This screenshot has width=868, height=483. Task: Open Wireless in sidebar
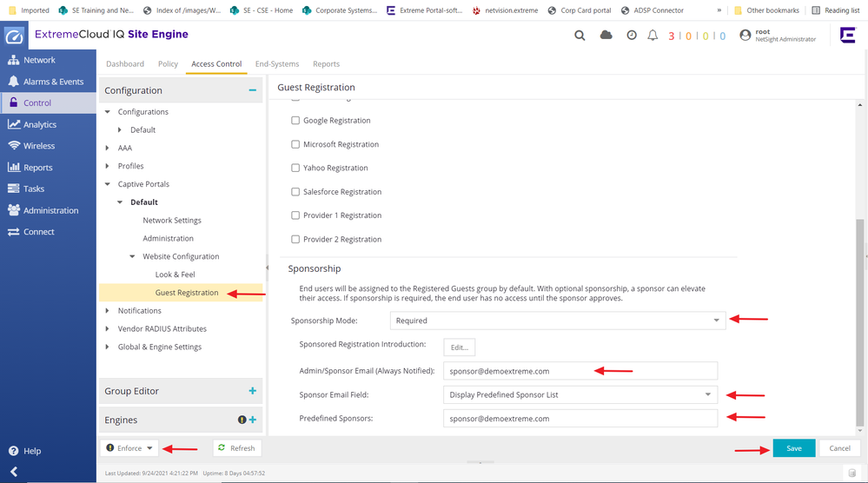48,146
